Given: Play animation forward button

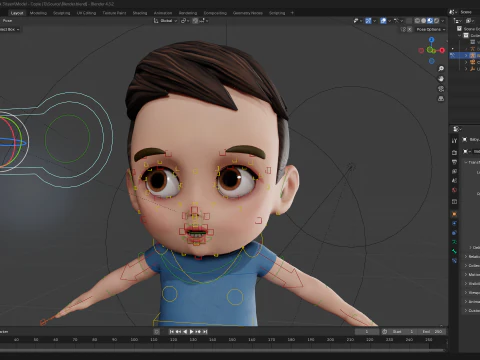Looking at the screenshot, I should tap(192, 332).
